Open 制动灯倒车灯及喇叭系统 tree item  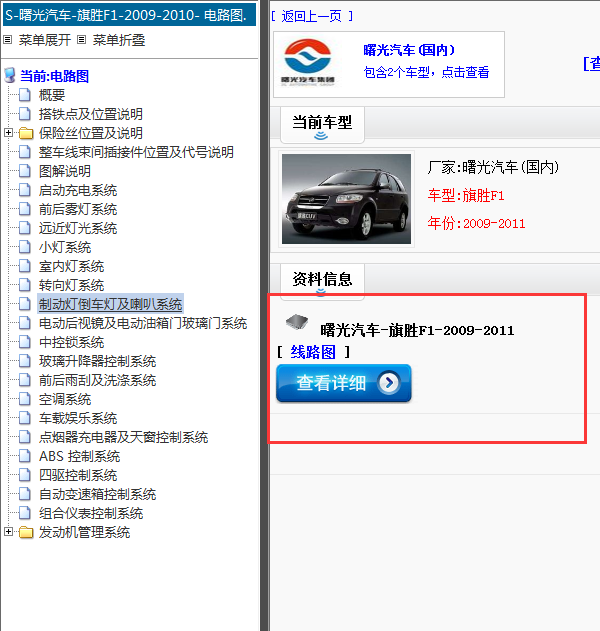111,304
